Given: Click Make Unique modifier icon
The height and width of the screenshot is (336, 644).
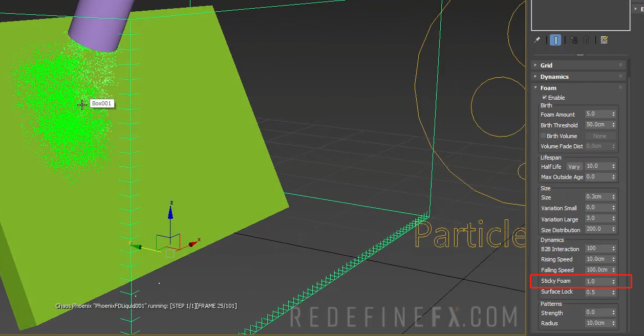Looking at the screenshot, I should point(574,40).
